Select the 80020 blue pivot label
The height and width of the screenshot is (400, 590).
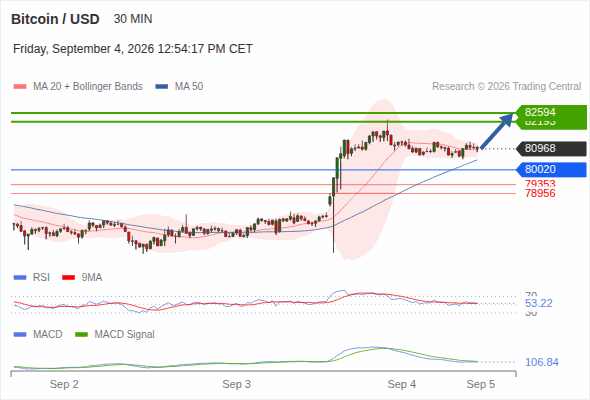tap(551, 170)
